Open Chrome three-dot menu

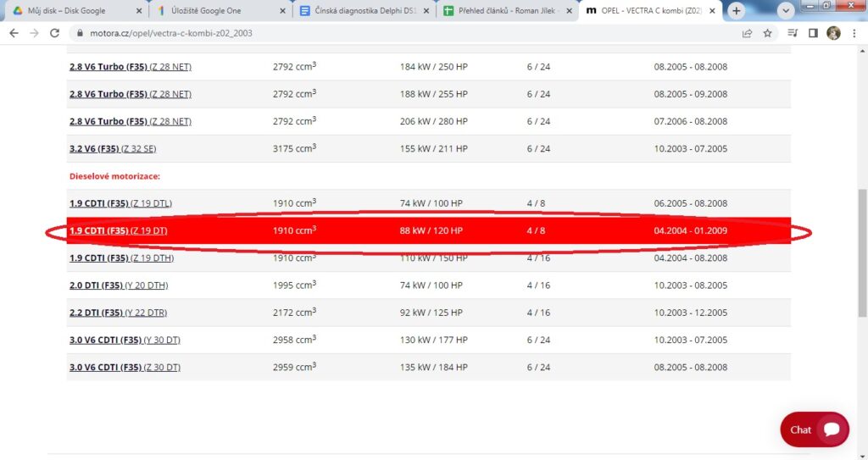coord(854,33)
